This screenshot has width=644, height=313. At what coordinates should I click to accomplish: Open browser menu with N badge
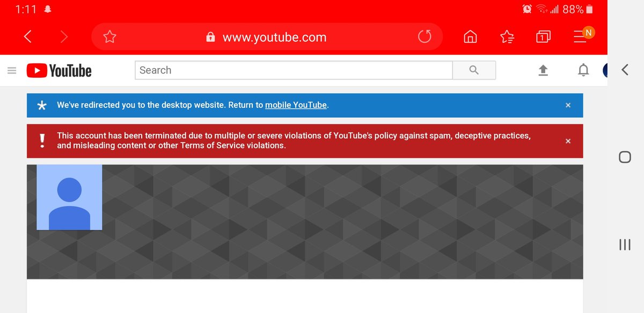point(583,35)
